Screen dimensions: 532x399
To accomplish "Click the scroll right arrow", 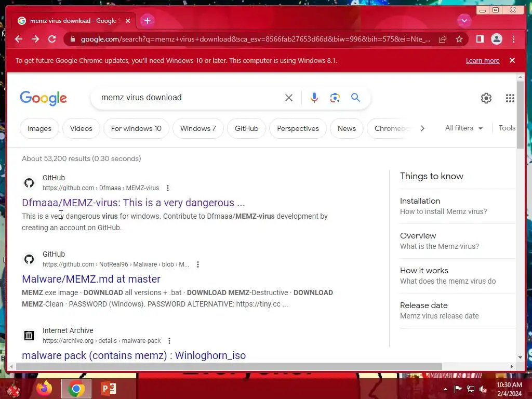I will [x=512, y=366].
